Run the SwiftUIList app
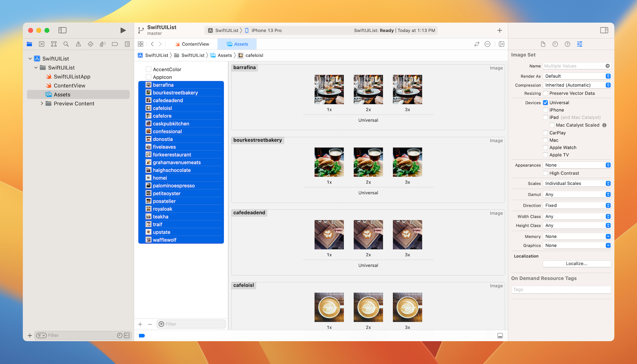 pyautogui.click(x=123, y=30)
